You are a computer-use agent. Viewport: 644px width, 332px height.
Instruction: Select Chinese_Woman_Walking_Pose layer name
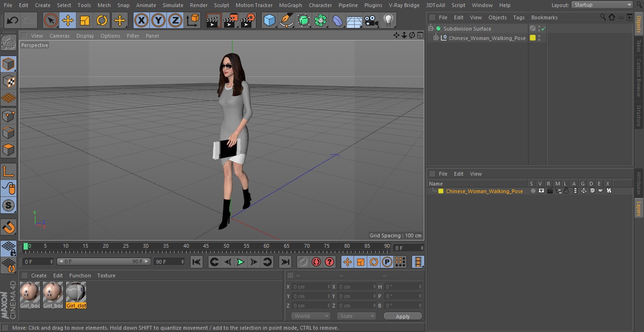coord(484,191)
